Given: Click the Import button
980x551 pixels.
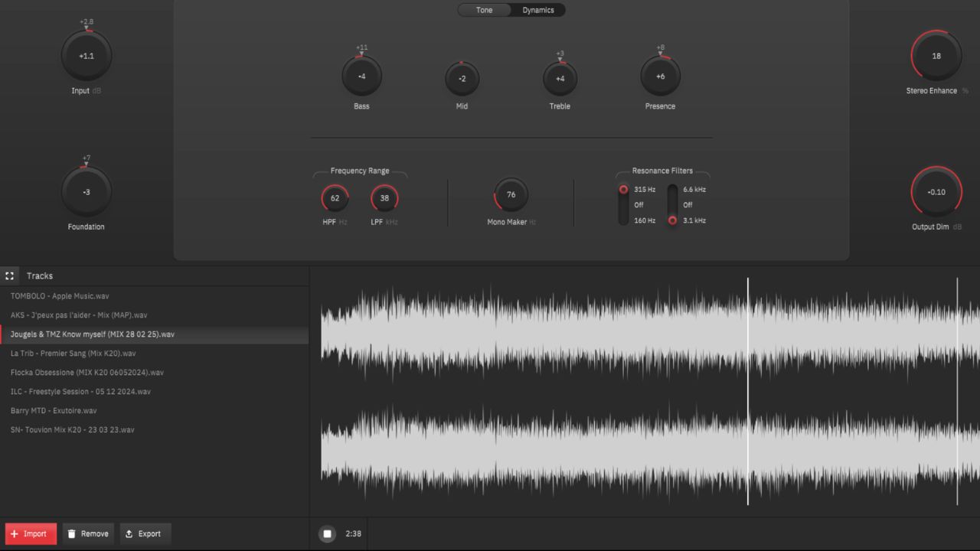Looking at the screenshot, I should (x=31, y=533).
